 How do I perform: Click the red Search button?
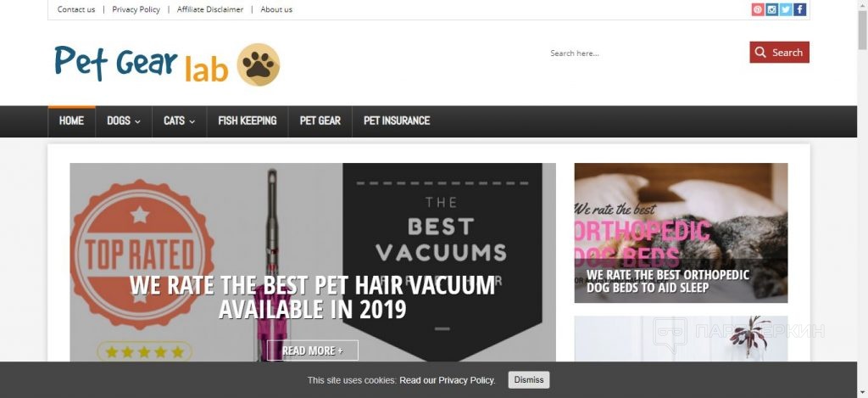(x=780, y=52)
